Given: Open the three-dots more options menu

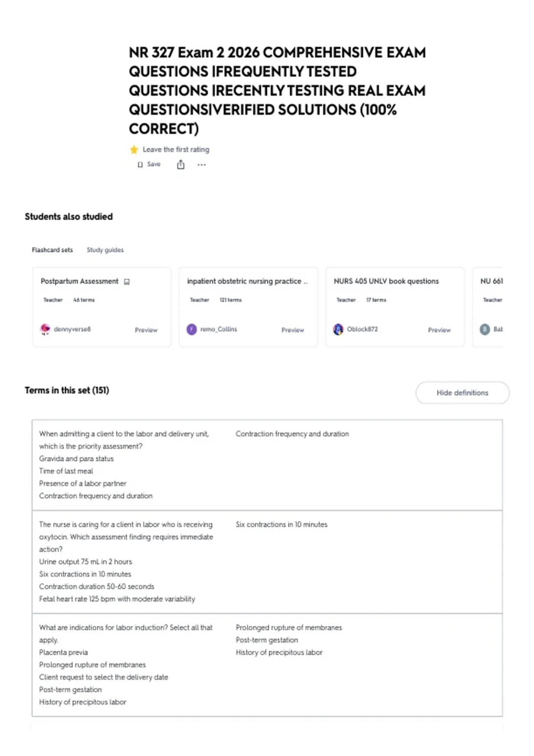Looking at the screenshot, I should [202, 165].
